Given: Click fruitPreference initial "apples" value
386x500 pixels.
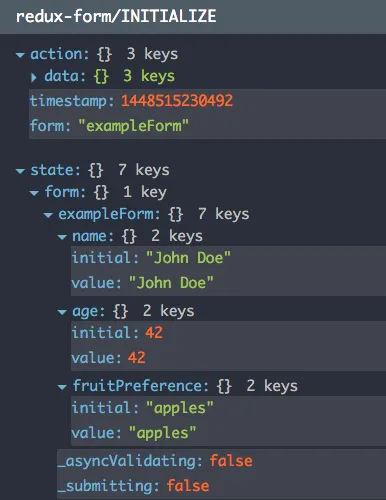Looking at the screenshot, I should tap(180, 408).
